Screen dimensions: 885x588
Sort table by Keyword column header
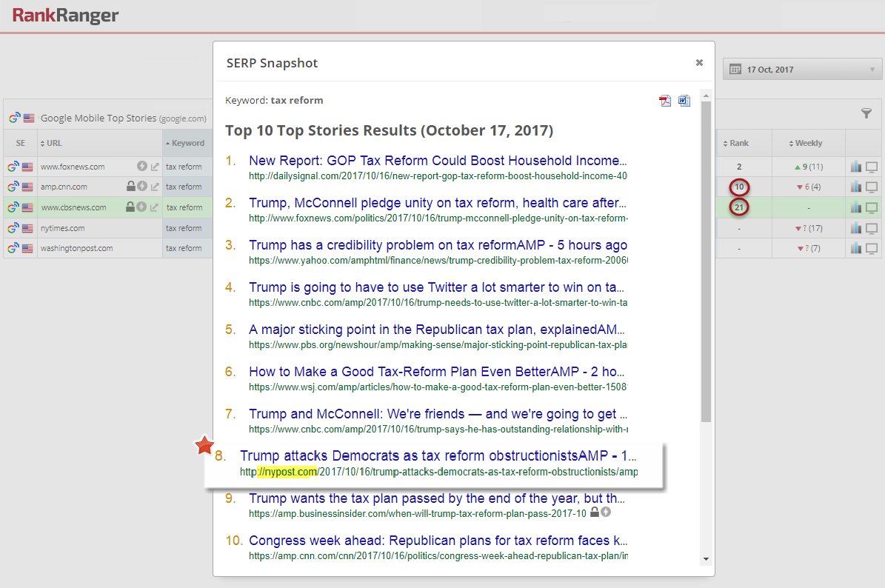tap(187, 143)
